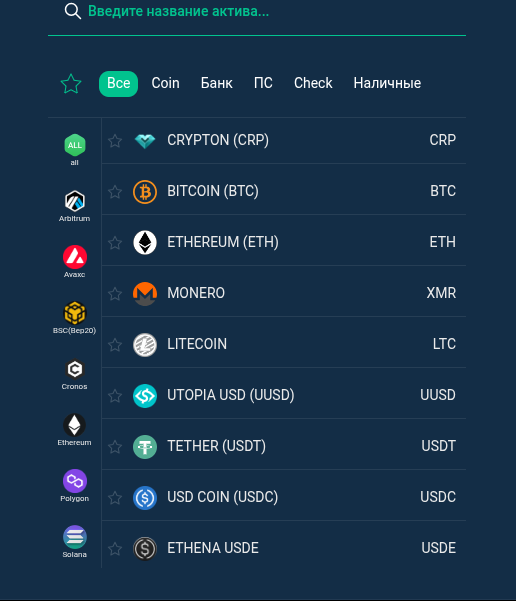
Task: Choose ETHEREUM (ETH) from asset list
Action: (x=284, y=242)
